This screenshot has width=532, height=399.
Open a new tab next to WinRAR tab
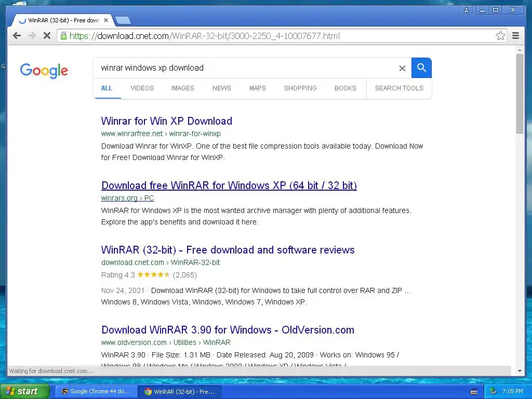[x=123, y=21]
